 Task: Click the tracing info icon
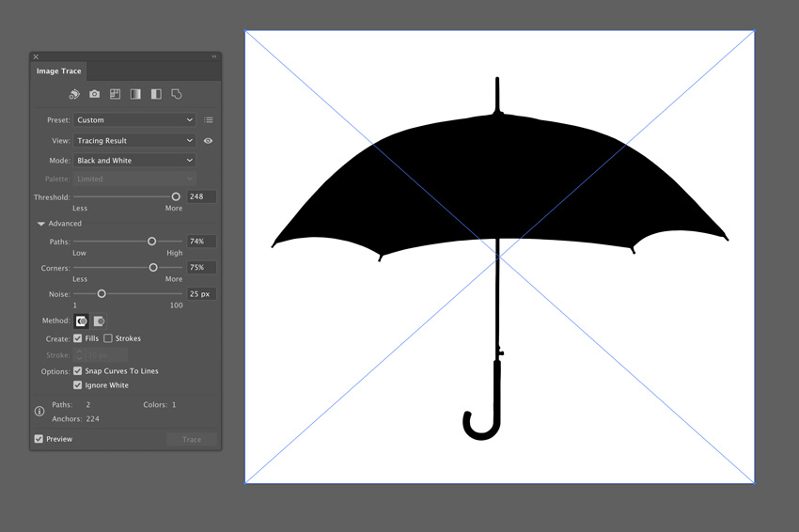(39, 412)
